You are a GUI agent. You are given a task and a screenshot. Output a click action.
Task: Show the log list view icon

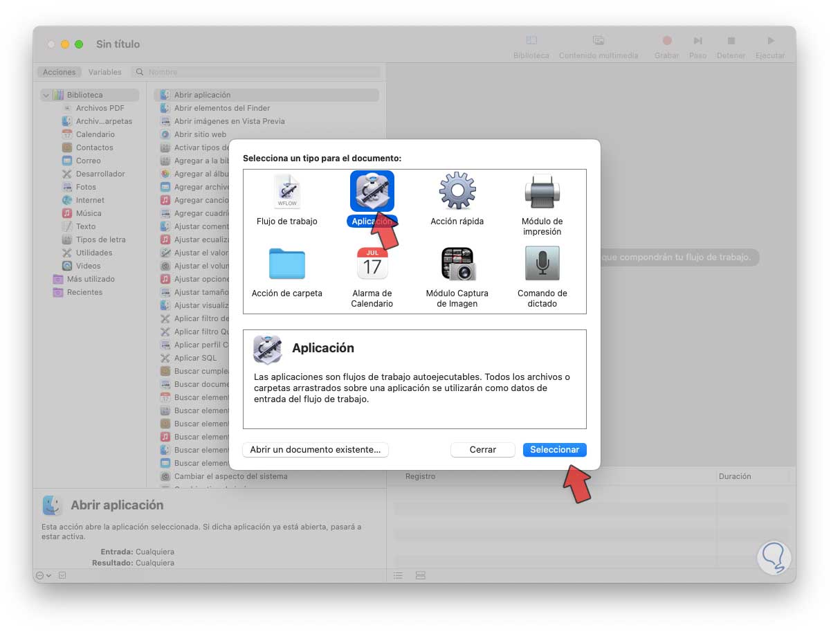tap(398, 576)
